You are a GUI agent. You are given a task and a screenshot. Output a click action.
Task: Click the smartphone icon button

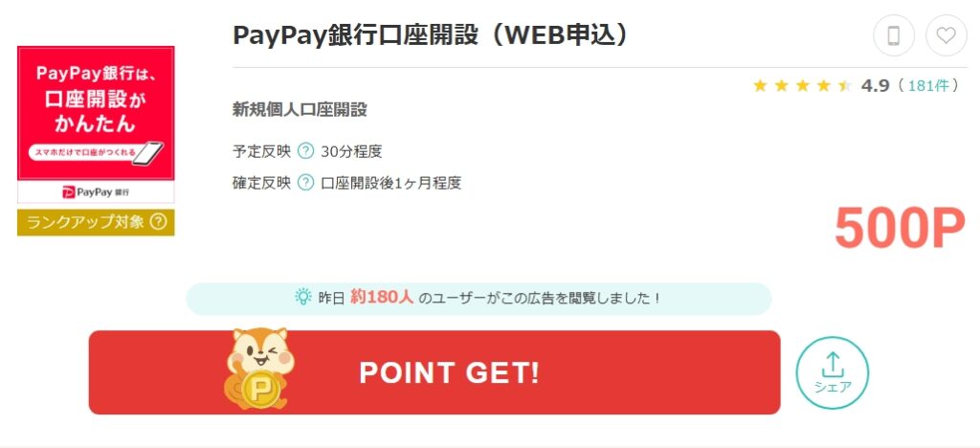point(894,35)
